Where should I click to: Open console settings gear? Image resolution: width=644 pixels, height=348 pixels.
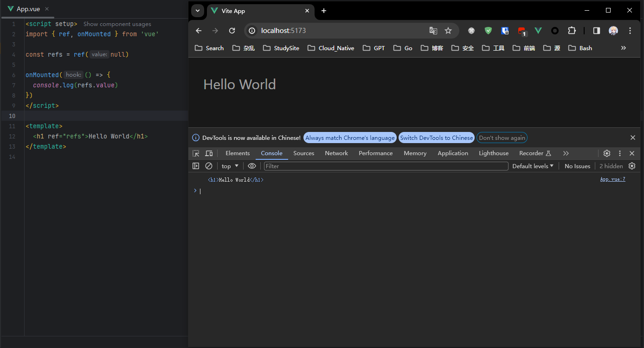(x=632, y=166)
